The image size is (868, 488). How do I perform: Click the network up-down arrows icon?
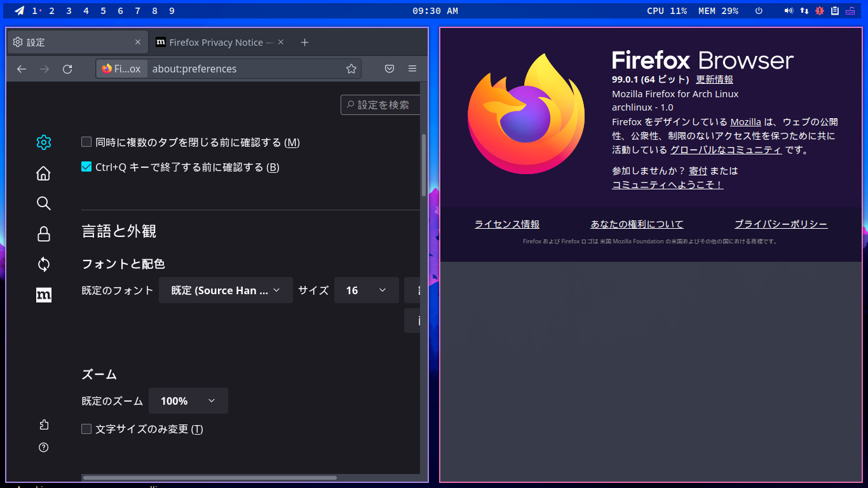point(804,11)
